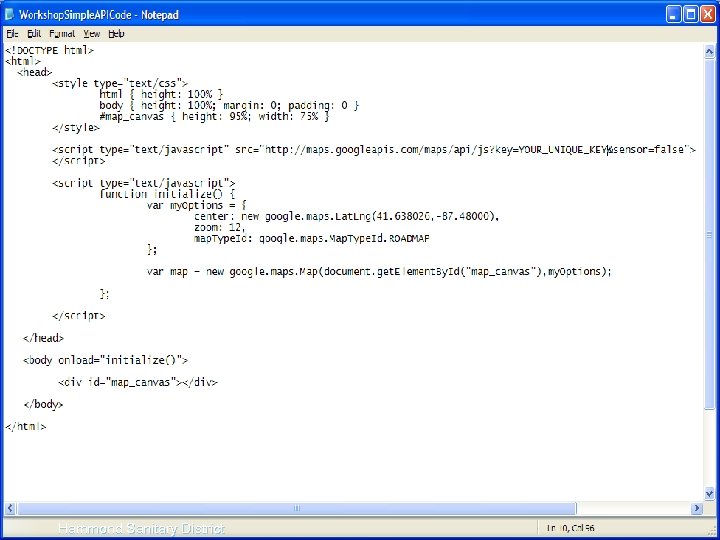
Task: Click the body onload="initialize()" line
Action: tap(106, 360)
